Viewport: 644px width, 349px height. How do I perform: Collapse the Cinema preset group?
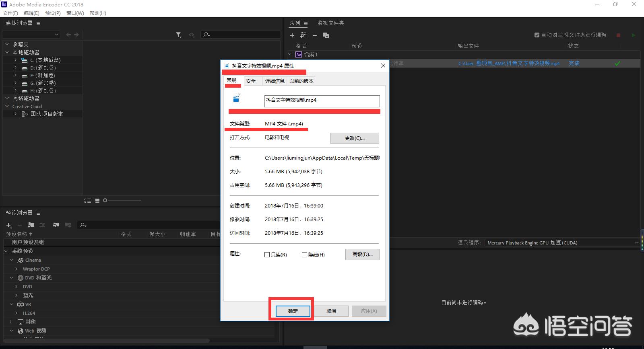click(x=12, y=260)
